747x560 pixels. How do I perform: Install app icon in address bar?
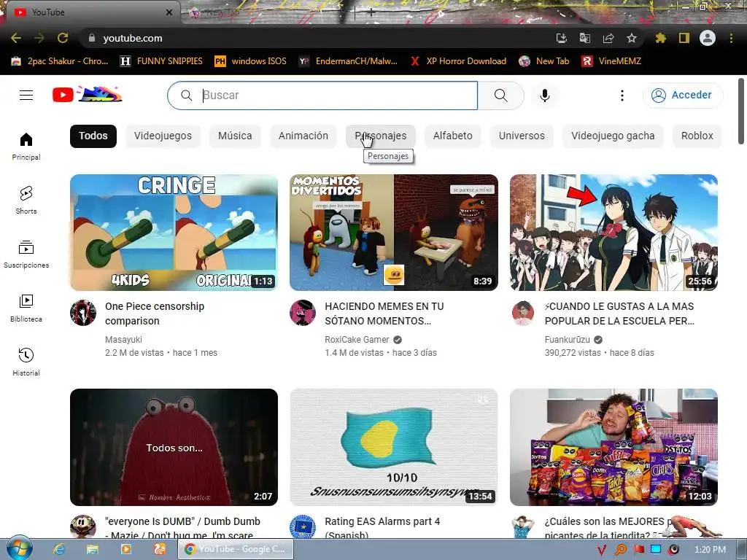[x=562, y=38]
